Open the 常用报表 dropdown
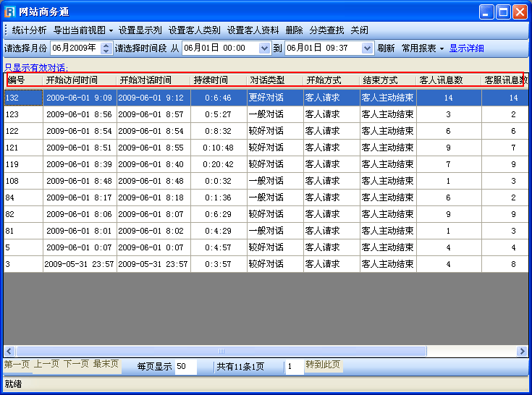 coord(423,48)
